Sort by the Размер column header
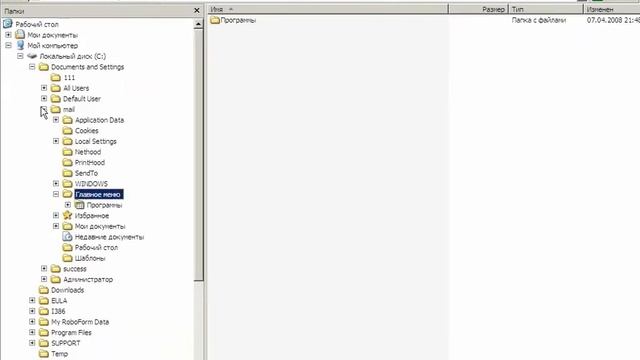Image resolution: width=640 pixels, height=360 pixels. tap(478, 9)
